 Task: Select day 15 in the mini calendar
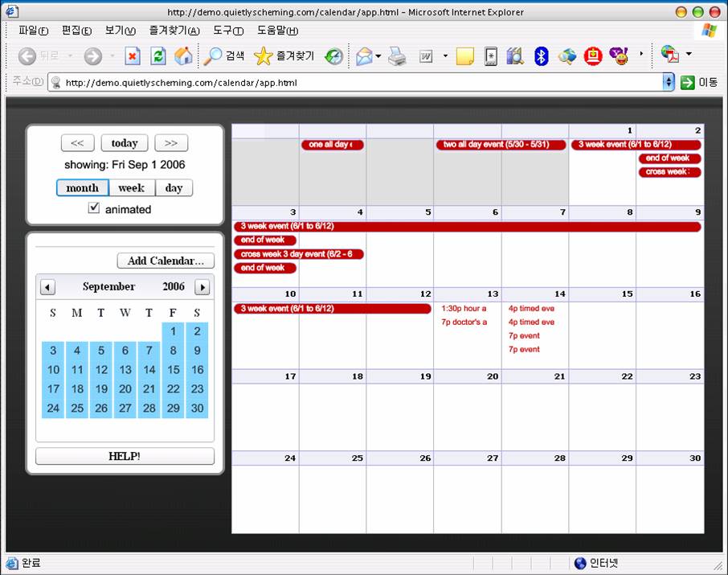pyautogui.click(x=174, y=370)
